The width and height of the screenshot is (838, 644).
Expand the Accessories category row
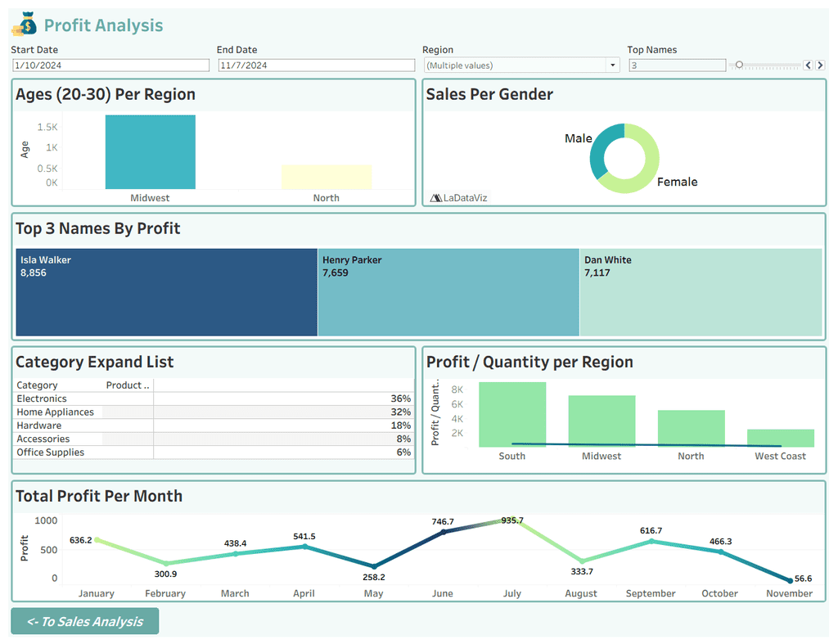pos(43,439)
